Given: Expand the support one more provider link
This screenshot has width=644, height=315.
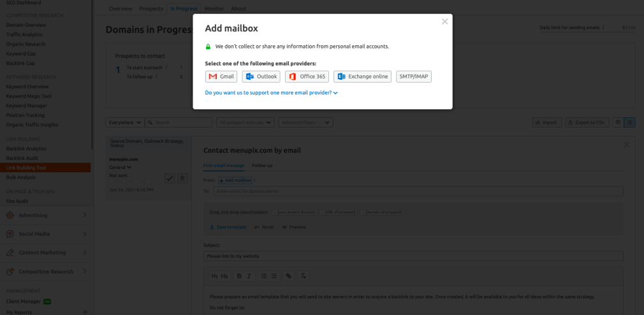Looking at the screenshot, I should pos(271,92).
